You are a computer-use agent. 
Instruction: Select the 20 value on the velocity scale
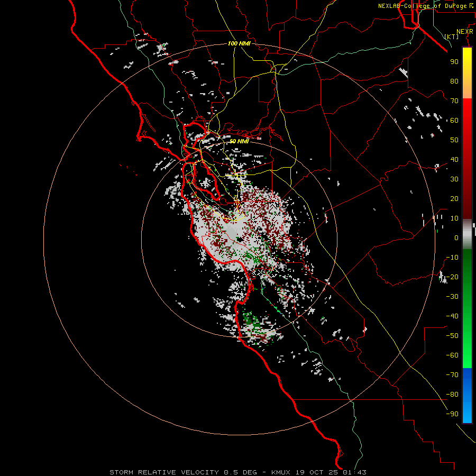[454, 199]
